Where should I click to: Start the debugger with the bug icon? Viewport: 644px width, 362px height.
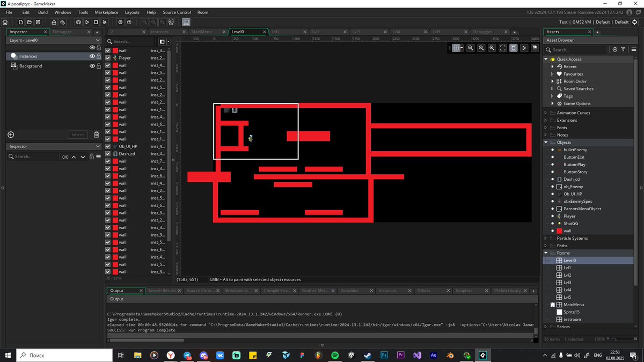click(78, 22)
